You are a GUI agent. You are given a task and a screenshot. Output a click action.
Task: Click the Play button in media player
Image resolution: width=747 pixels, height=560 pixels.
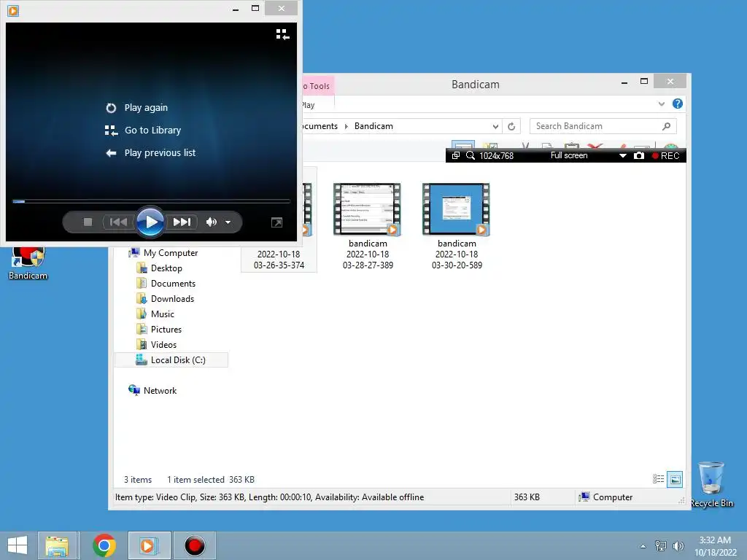pos(150,222)
